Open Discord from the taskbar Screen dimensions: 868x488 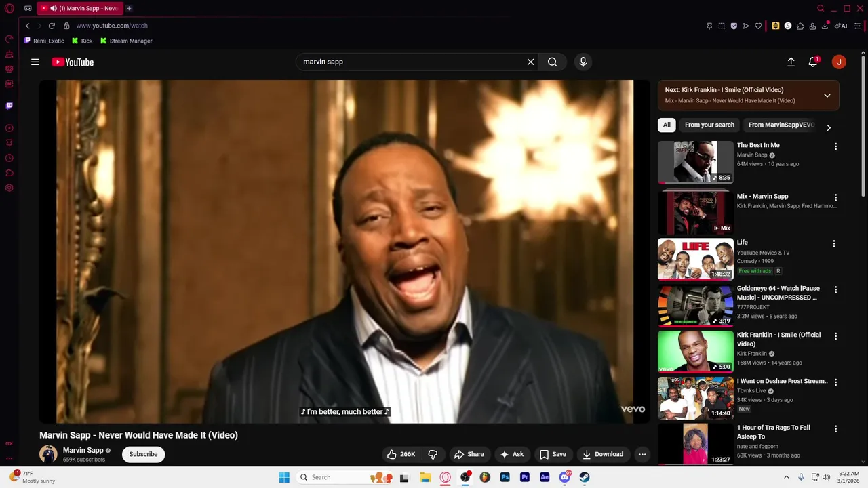[565, 477]
